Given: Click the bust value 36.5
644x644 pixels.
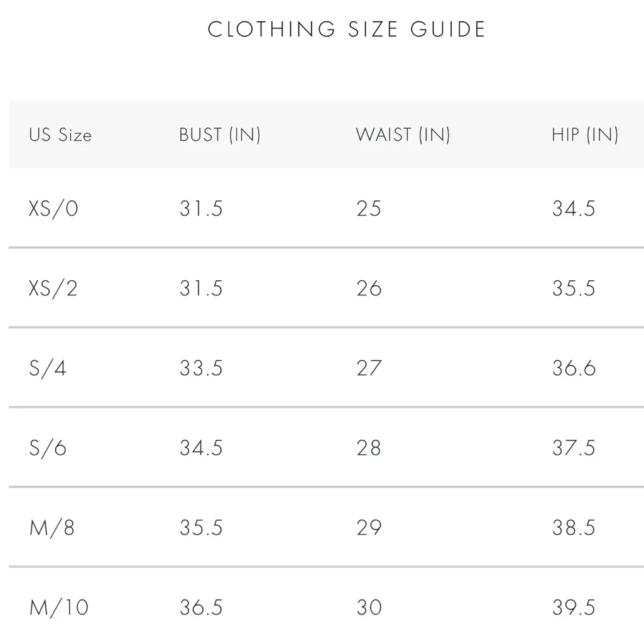Looking at the screenshot, I should click(201, 608).
